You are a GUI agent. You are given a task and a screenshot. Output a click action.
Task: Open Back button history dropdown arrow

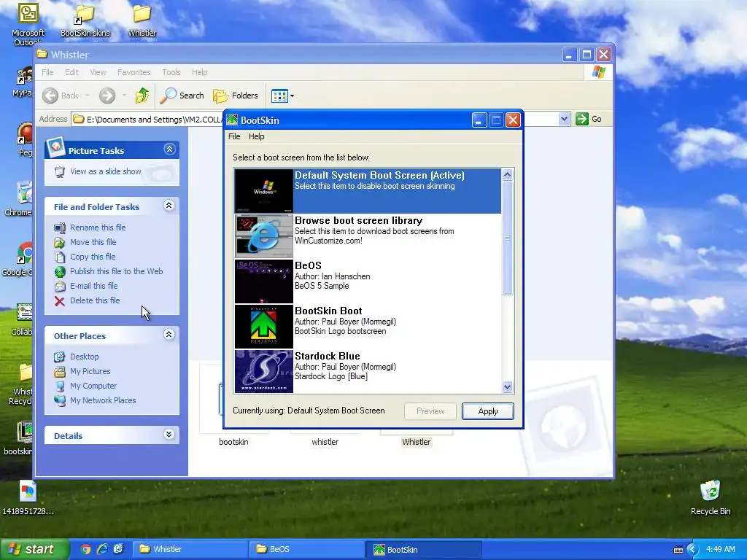pos(88,96)
